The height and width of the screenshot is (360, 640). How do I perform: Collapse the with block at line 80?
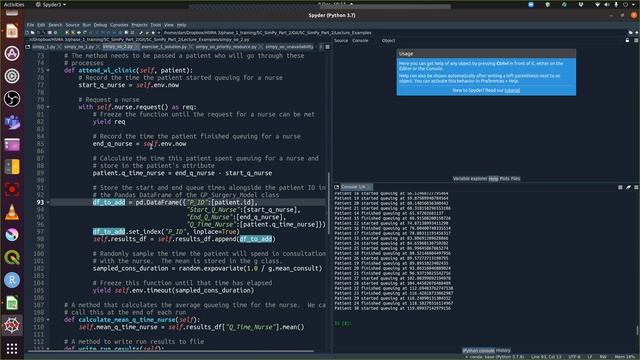[x=48, y=107]
